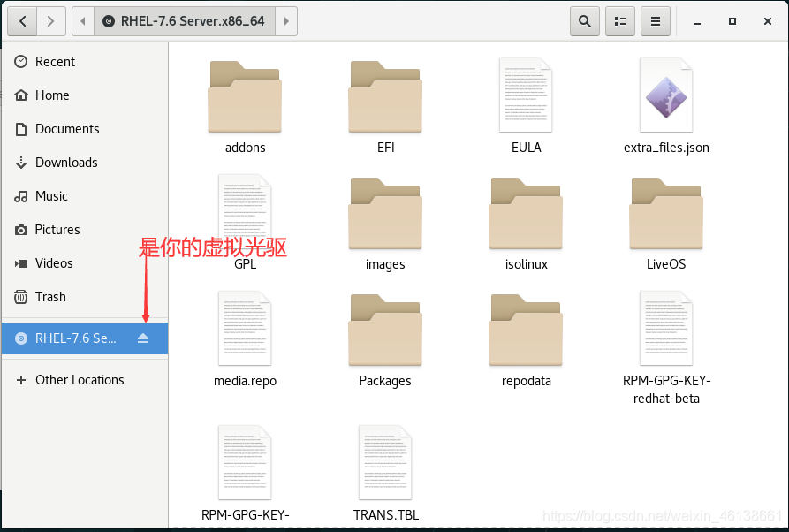
Task: Open Documents in the sidebar
Action: click(85, 129)
